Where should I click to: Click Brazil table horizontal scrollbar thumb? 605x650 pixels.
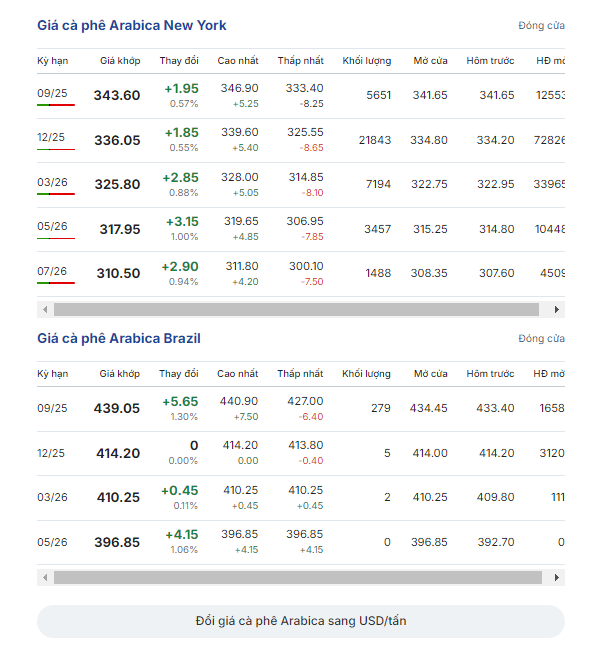click(298, 577)
